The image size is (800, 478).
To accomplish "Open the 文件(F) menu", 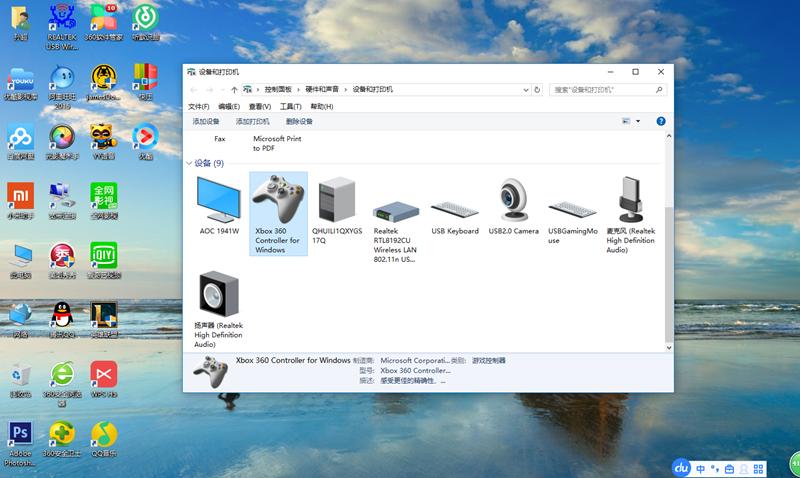I will point(199,106).
